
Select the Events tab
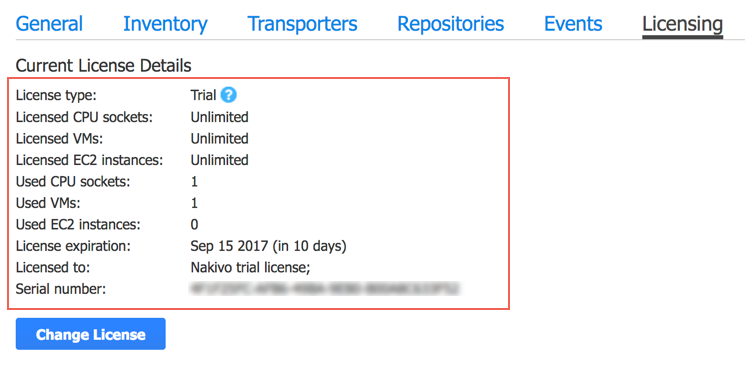pos(573,24)
